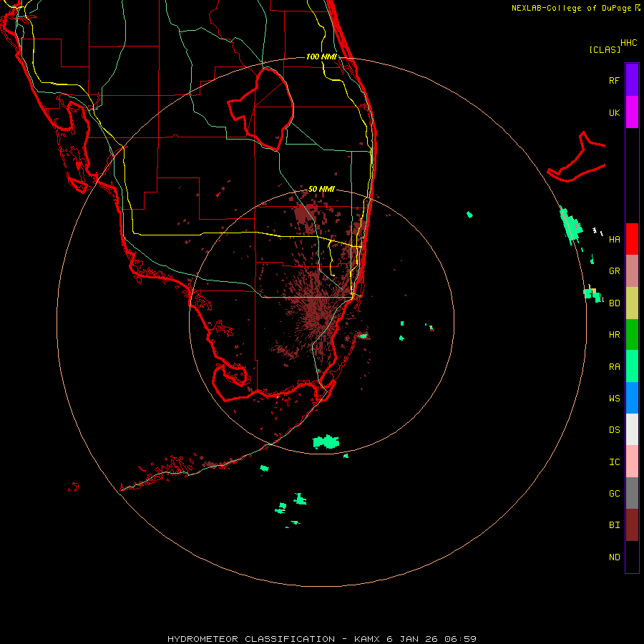
Task: Click Lake Okeechobee outline on map
Action: tap(262, 109)
